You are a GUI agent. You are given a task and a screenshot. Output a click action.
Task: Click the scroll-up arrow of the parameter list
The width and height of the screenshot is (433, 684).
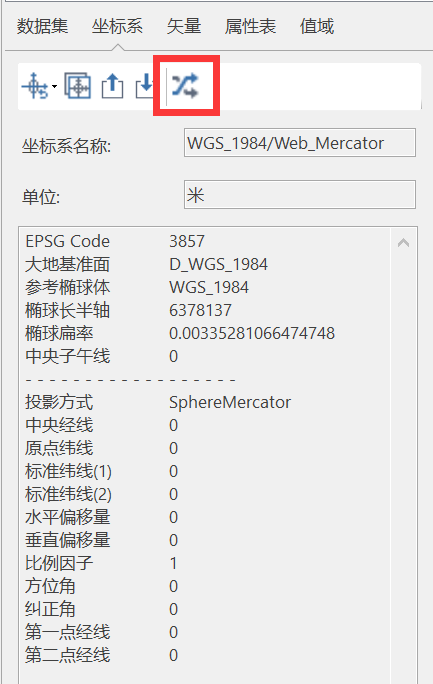click(x=403, y=243)
